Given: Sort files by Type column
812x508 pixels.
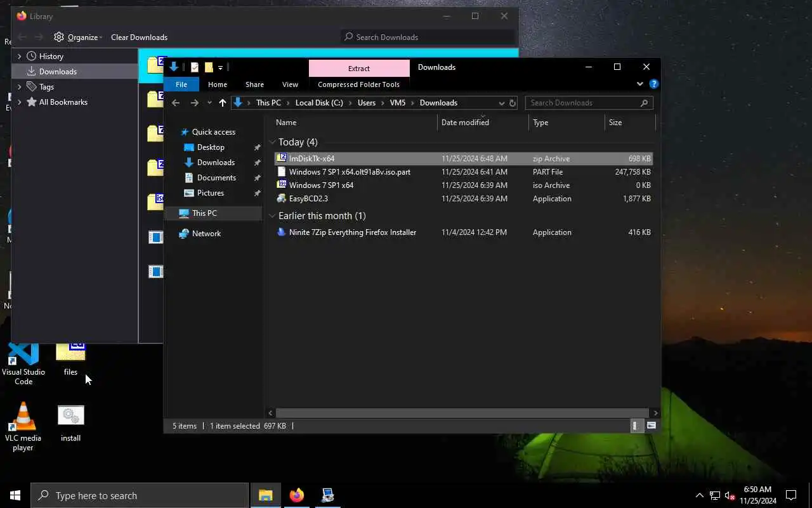Looking at the screenshot, I should coord(566,123).
